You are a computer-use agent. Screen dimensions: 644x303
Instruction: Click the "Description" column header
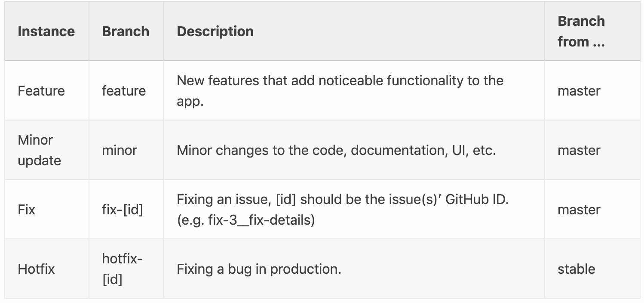click(x=215, y=31)
